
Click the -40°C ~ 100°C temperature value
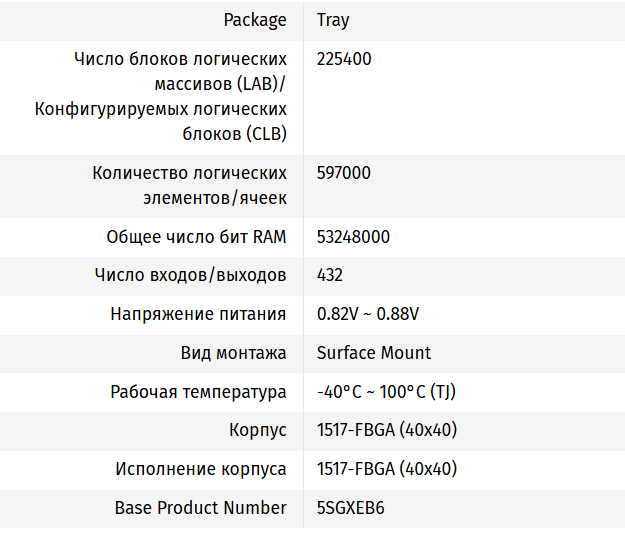[386, 392]
